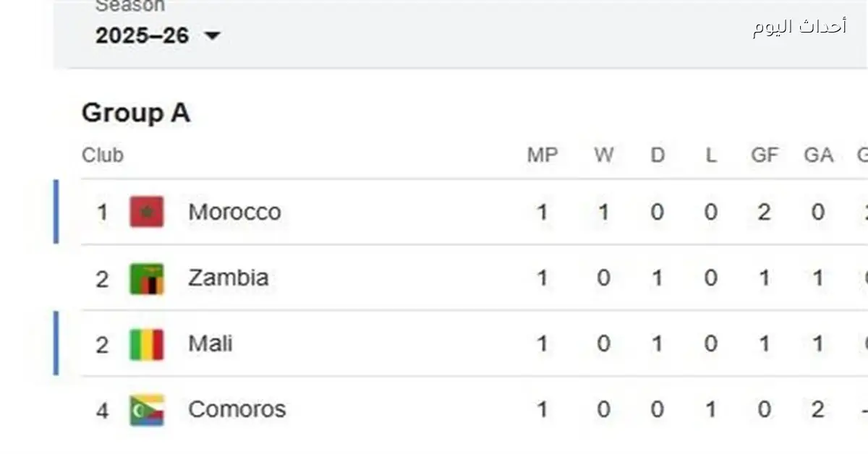This screenshot has width=868, height=454.
Task: Click the GA column header
Action: point(818,155)
